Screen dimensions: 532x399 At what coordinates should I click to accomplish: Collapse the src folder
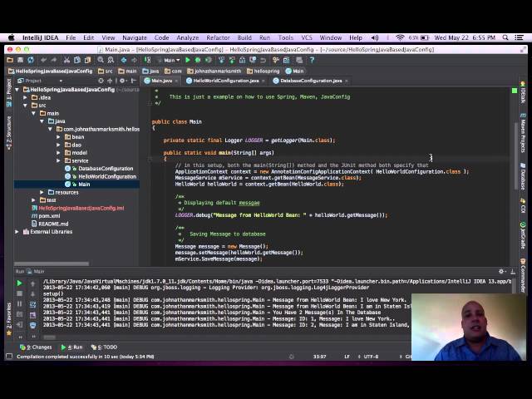pyautogui.click(x=25, y=106)
